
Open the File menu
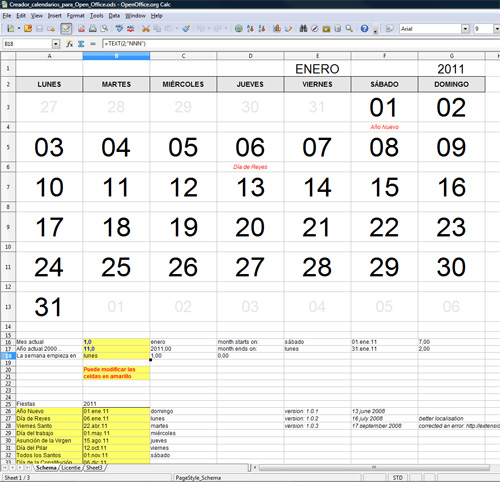click(7, 16)
